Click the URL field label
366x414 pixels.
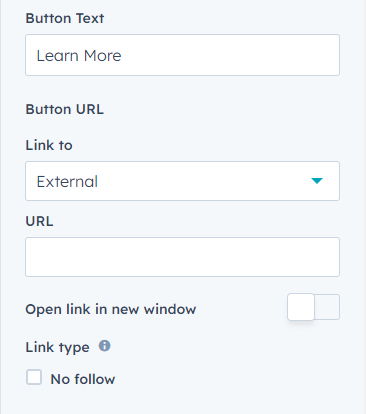(39, 221)
